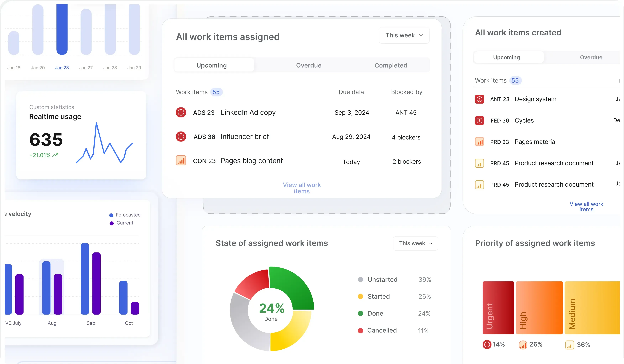Click the alert icon next to ADS 23

click(x=181, y=112)
